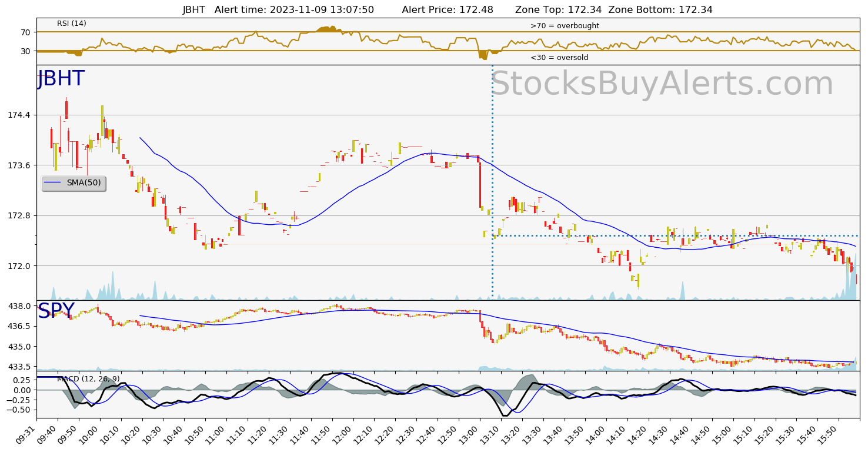Click 'Zone Top: 172.34' in the title
Image resolution: width=868 pixels, height=452 pixels.
click(558, 9)
